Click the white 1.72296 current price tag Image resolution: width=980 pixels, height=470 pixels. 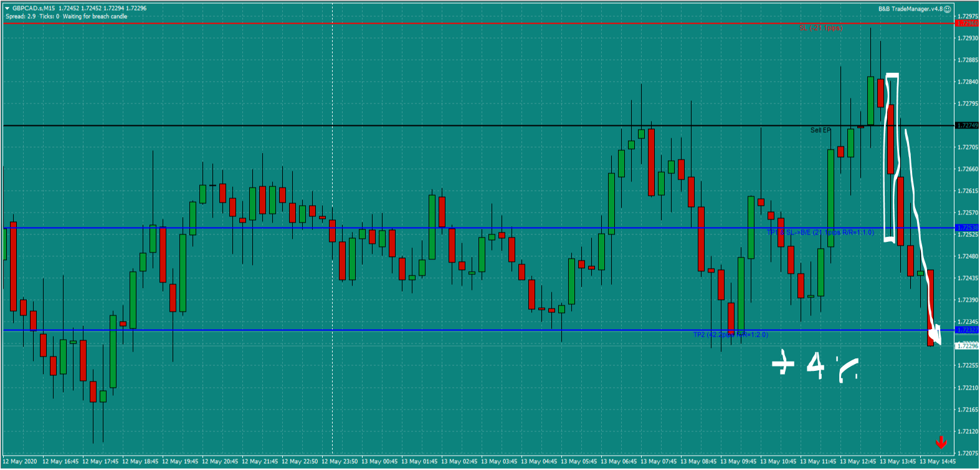967,345
